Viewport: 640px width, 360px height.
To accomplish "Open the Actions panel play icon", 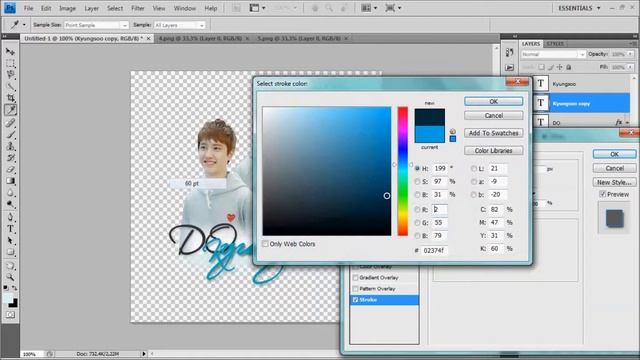I will [509, 67].
